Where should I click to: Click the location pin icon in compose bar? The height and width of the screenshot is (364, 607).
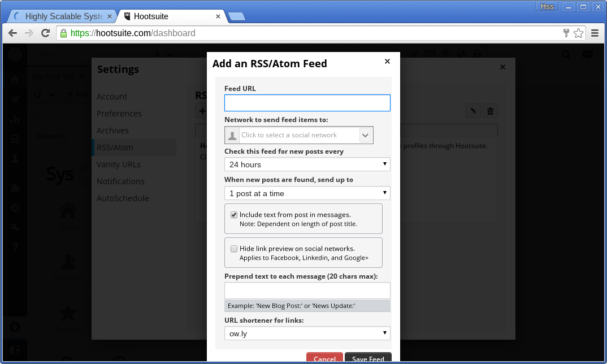coord(445,54)
